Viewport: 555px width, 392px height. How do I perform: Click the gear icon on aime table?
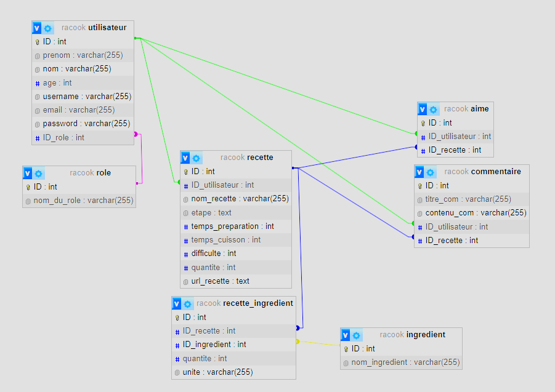(x=433, y=110)
